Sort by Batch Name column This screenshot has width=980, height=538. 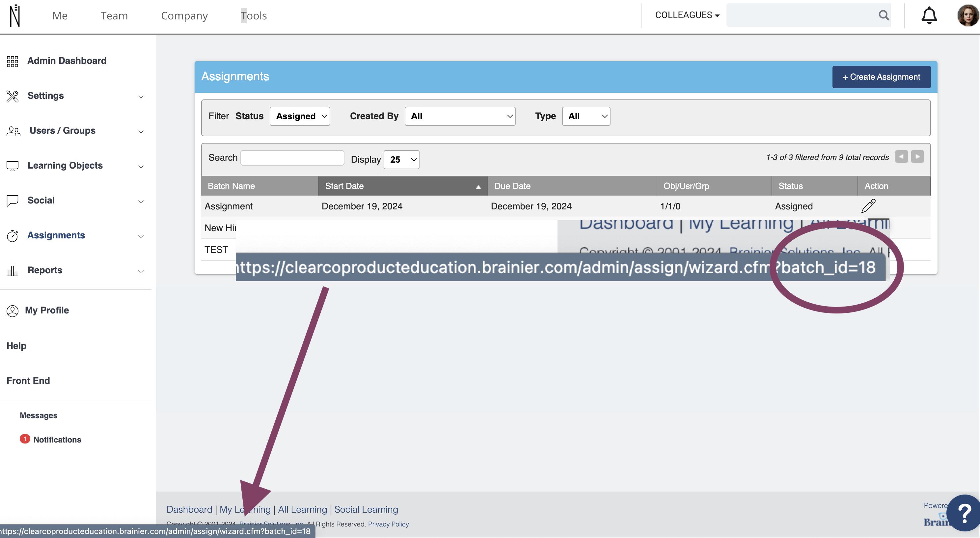pos(259,186)
